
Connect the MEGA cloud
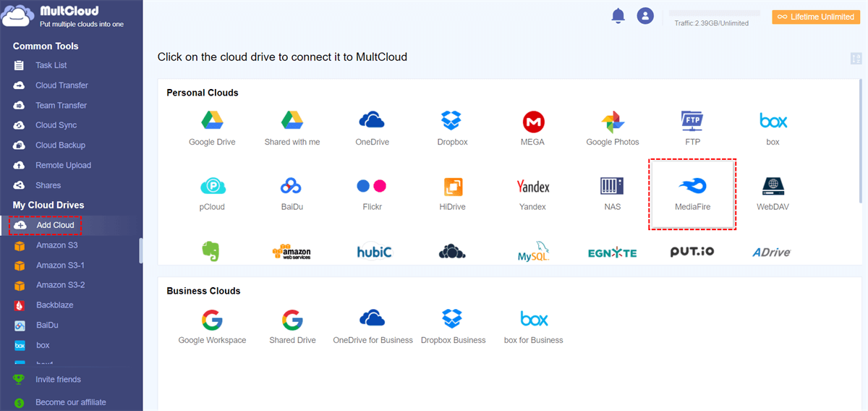tap(532, 128)
